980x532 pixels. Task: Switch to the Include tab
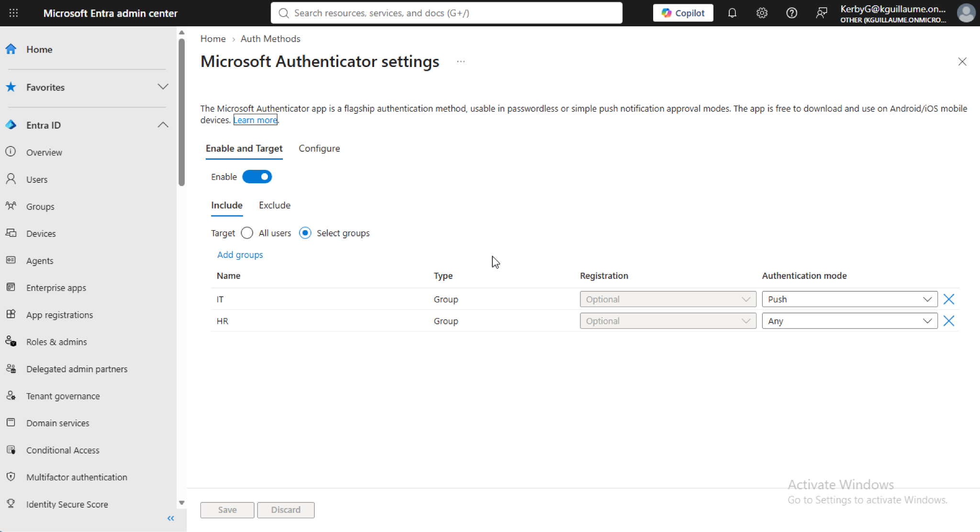pos(227,205)
